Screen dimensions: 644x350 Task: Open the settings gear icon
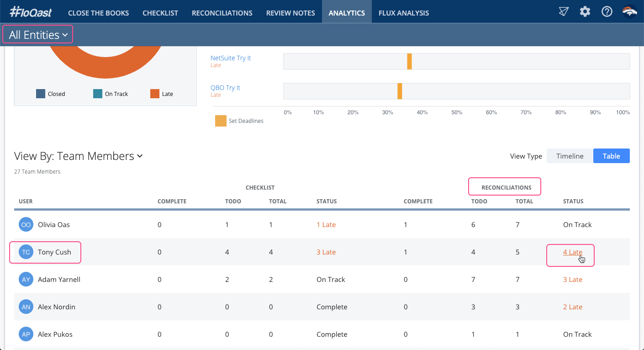pos(585,12)
